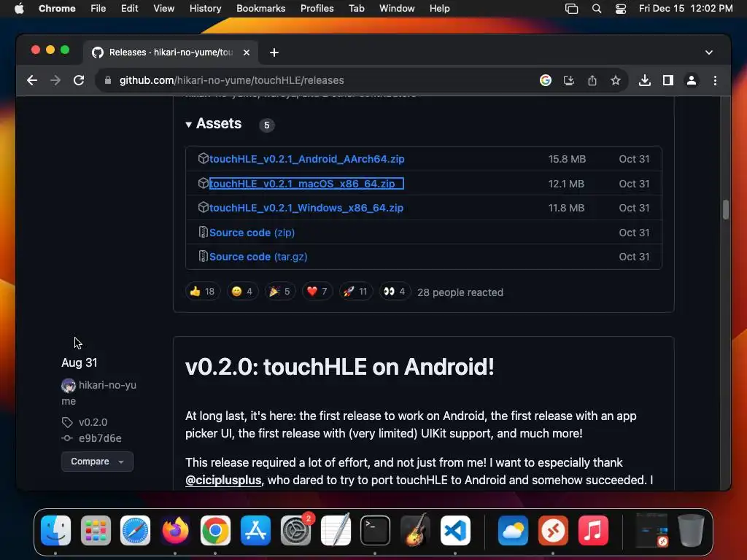This screenshot has height=560, width=747.
Task: Open commit e9b7d6e
Action: [x=100, y=438]
